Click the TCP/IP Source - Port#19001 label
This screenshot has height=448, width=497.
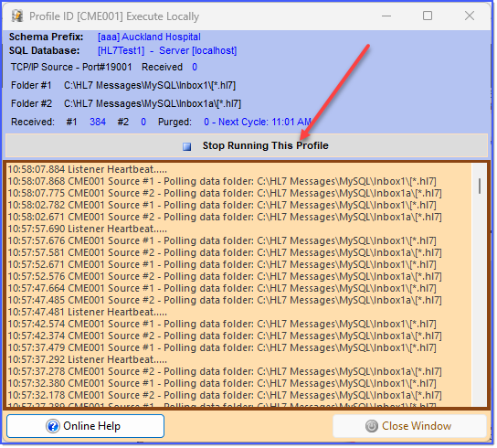[x=71, y=68]
